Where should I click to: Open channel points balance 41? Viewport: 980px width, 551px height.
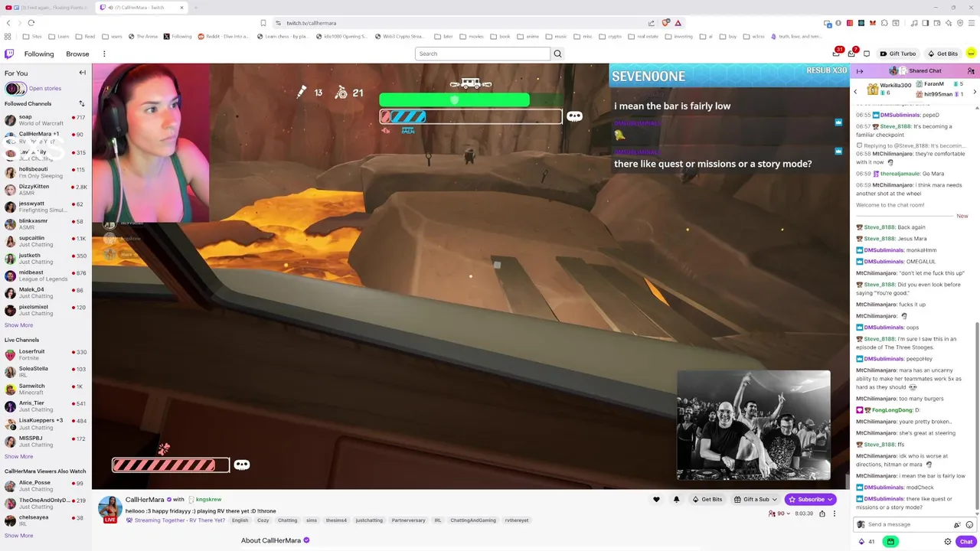(x=867, y=542)
